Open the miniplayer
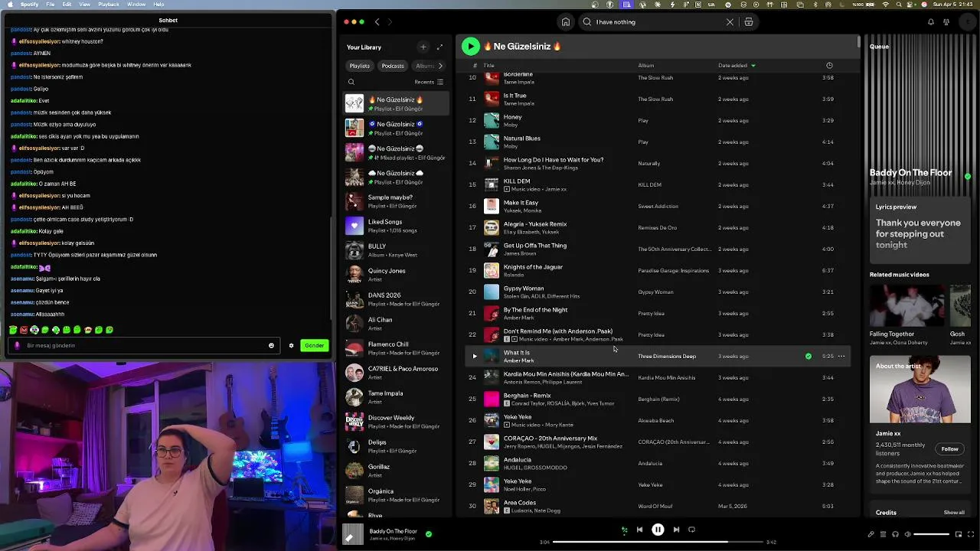This screenshot has height=551, width=980. coord(959,534)
